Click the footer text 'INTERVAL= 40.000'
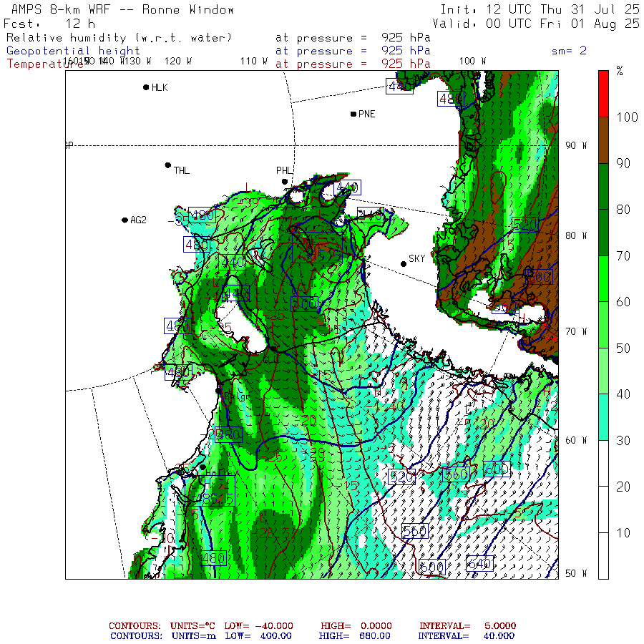 466,636
